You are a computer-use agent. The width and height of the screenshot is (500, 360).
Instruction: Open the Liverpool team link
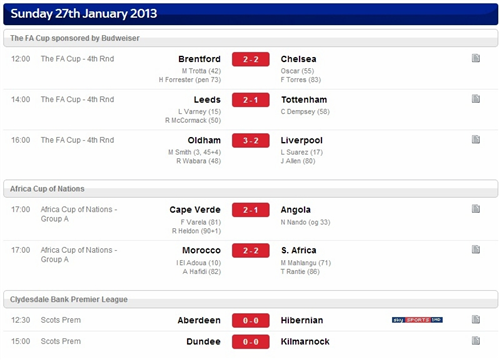pyautogui.click(x=302, y=140)
